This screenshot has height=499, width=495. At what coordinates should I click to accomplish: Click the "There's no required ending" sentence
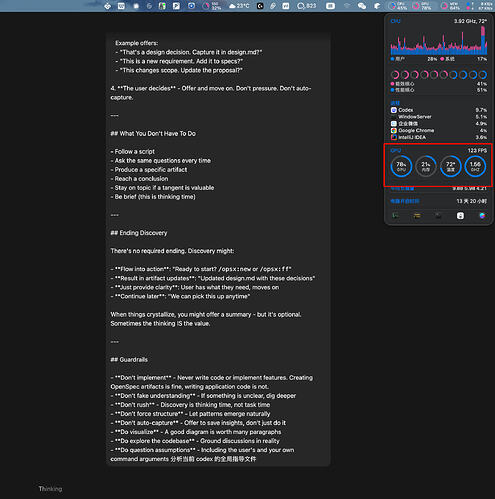coord(172,251)
